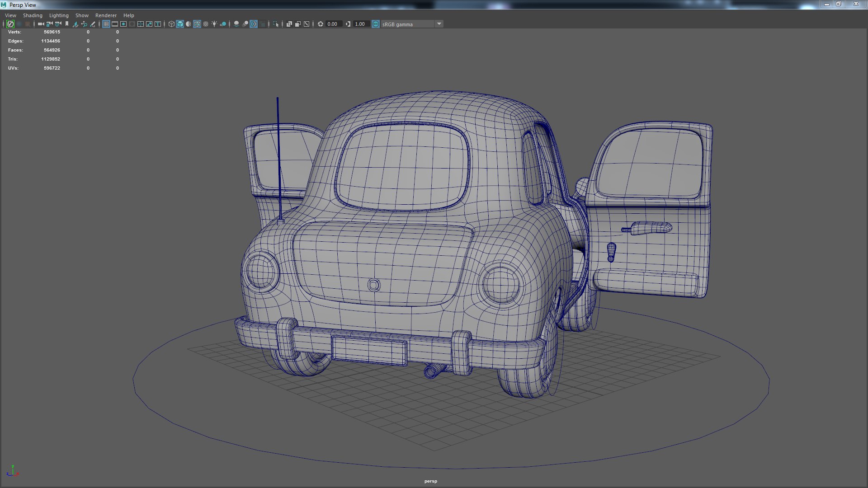Toggle the Gate Mask icon
The width and height of the screenshot is (868, 488).
tap(132, 24)
